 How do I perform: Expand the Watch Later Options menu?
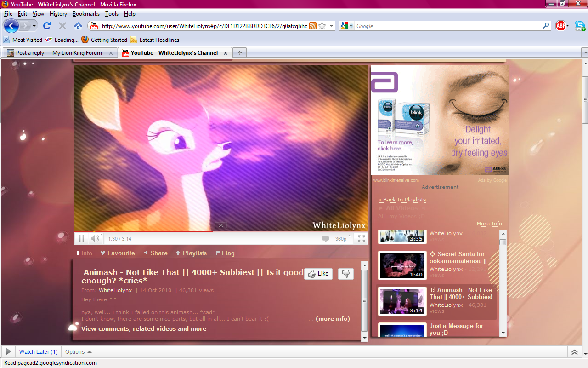(x=78, y=352)
